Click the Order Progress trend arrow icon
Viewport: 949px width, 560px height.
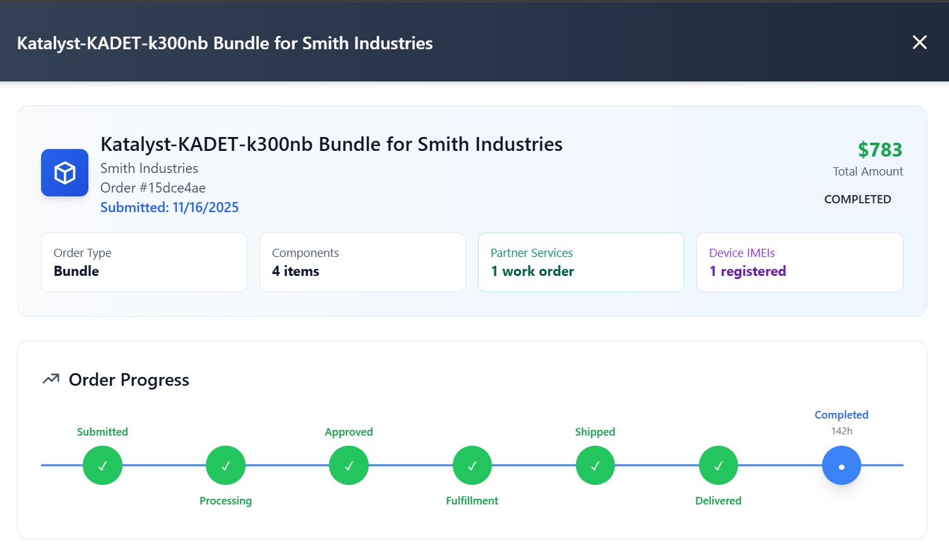coord(51,379)
